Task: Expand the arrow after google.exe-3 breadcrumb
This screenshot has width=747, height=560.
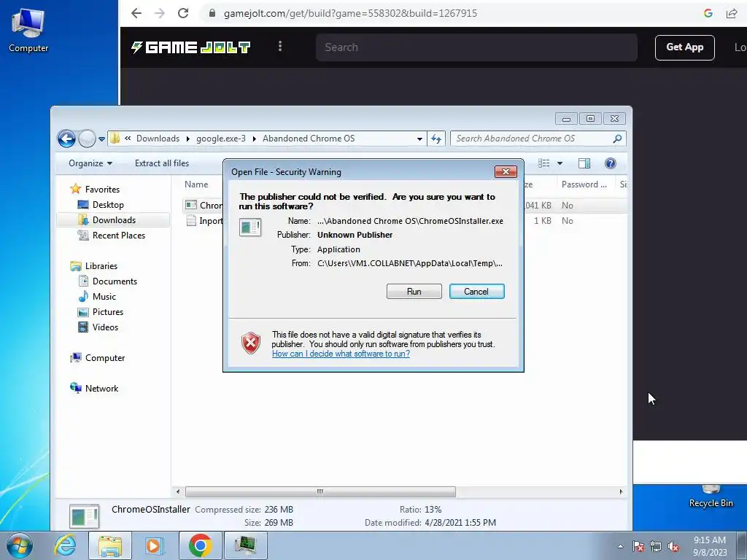Action: click(x=254, y=139)
